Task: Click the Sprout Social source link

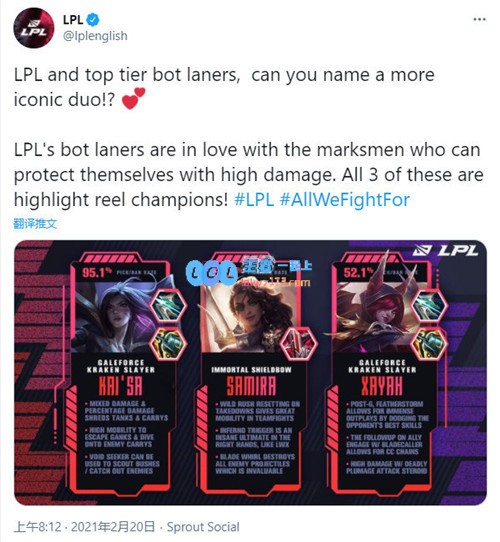Action: coord(203,527)
